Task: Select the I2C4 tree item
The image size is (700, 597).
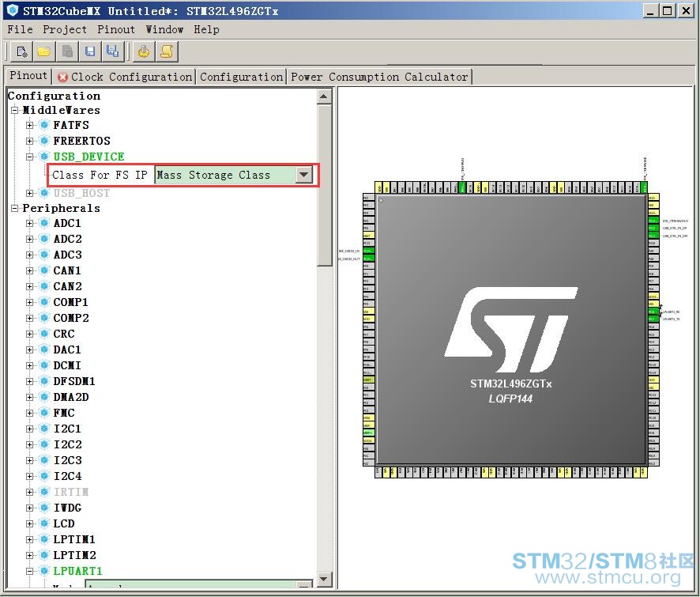Action: (x=67, y=476)
